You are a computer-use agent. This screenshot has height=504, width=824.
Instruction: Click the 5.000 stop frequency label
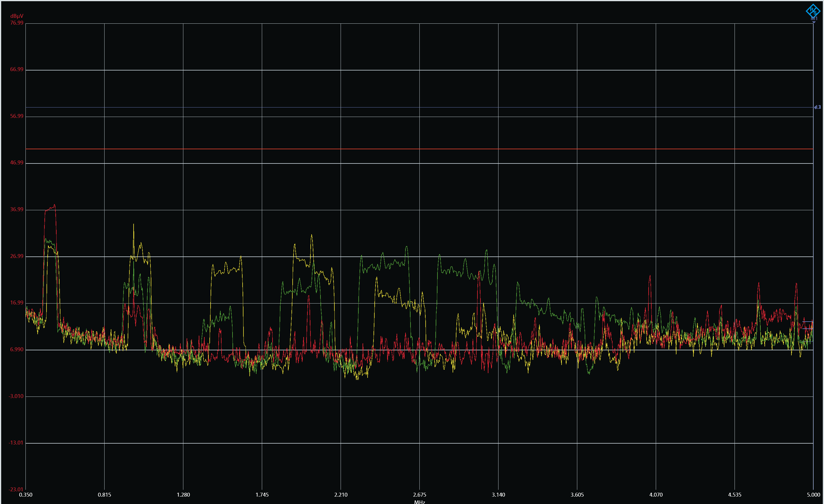pyautogui.click(x=813, y=495)
